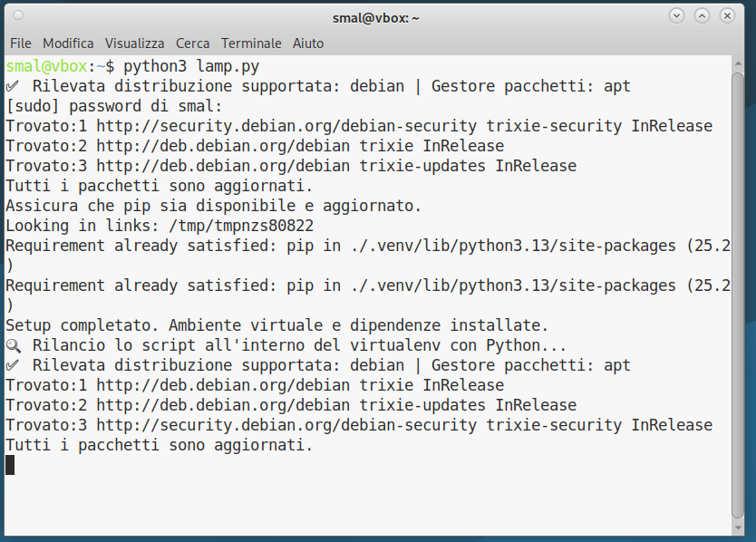Click the second green checkmark near the bottom

tap(13, 365)
